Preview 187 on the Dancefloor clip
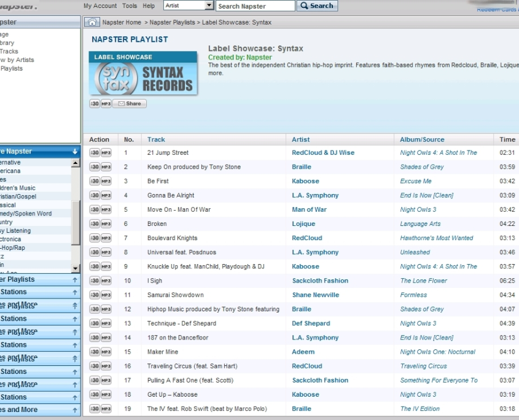Screen dimensions: 519x420 95,338
